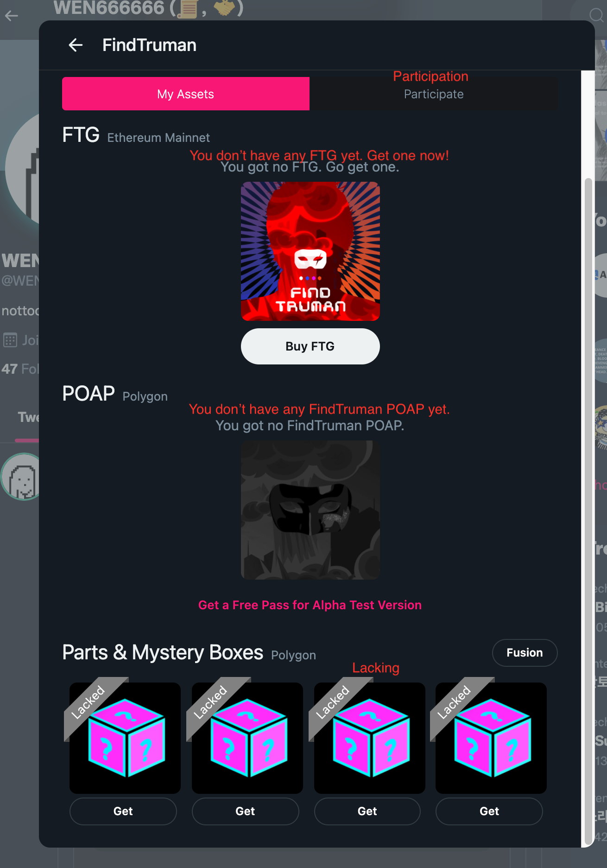Screen dimensions: 607x868
Task: Click the back arrow beside FindTruman
Action: click(x=76, y=45)
